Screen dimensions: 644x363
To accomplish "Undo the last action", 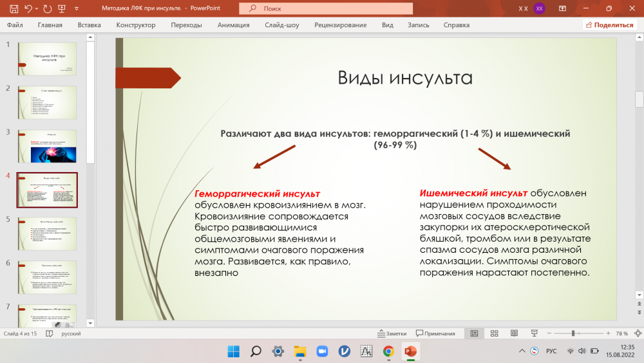I will [29, 8].
